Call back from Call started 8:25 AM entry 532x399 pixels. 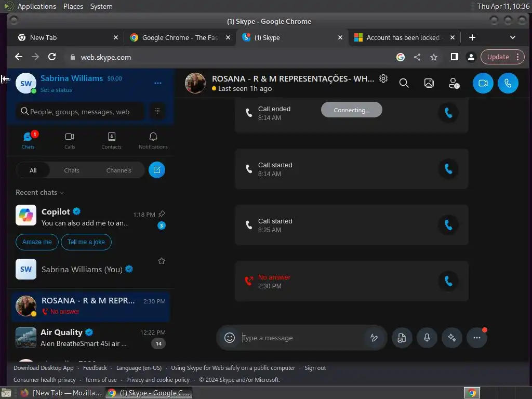448,224
